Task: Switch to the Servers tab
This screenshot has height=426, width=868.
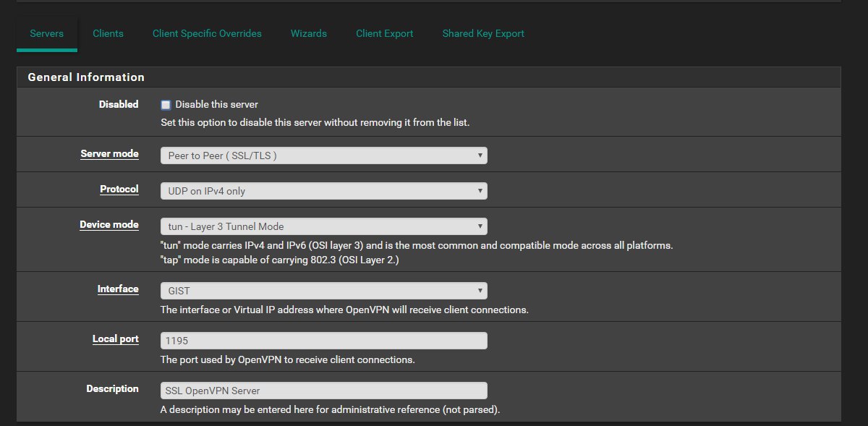Action: click(46, 33)
